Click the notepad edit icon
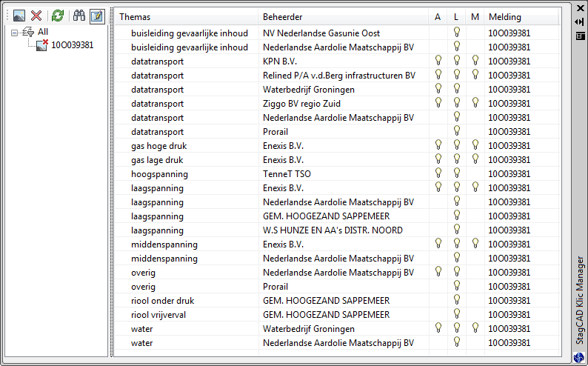The image size is (588, 366). point(97,16)
